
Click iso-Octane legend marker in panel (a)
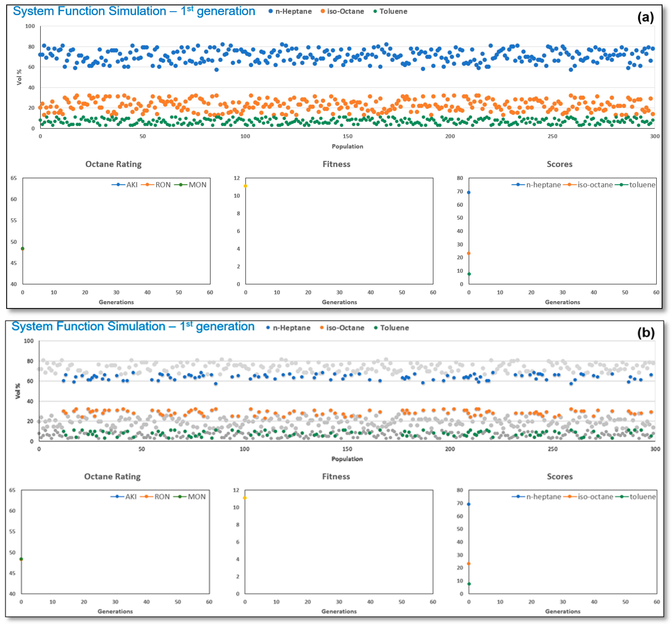coord(323,11)
